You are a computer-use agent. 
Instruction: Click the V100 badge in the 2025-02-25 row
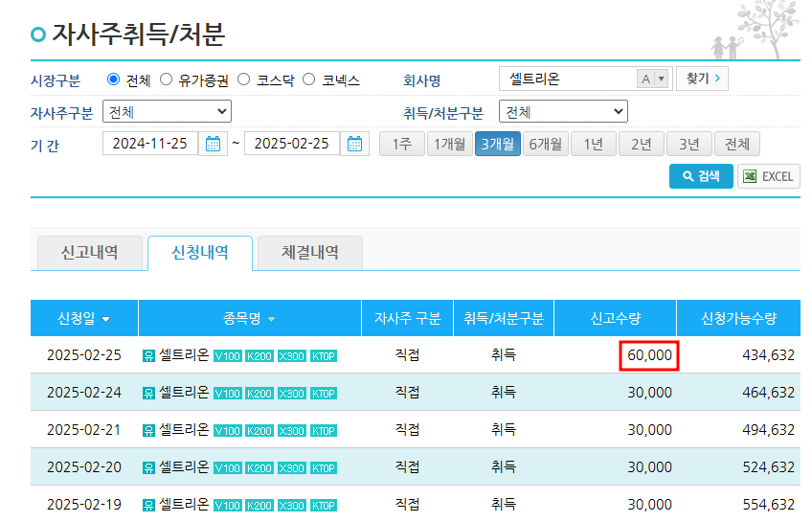coord(227,356)
